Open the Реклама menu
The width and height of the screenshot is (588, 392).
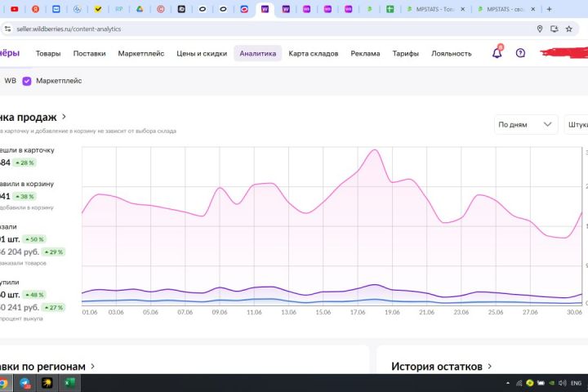pos(365,54)
